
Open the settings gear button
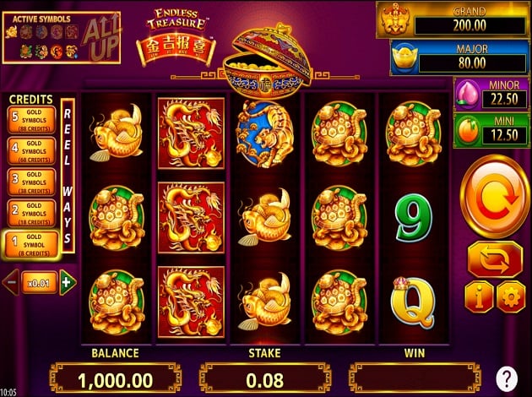(511, 297)
